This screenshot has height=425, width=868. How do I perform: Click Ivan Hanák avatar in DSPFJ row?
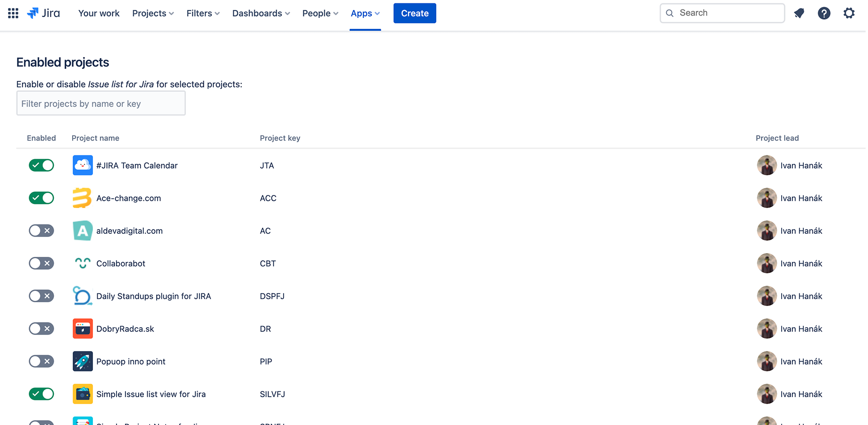pos(767,296)
